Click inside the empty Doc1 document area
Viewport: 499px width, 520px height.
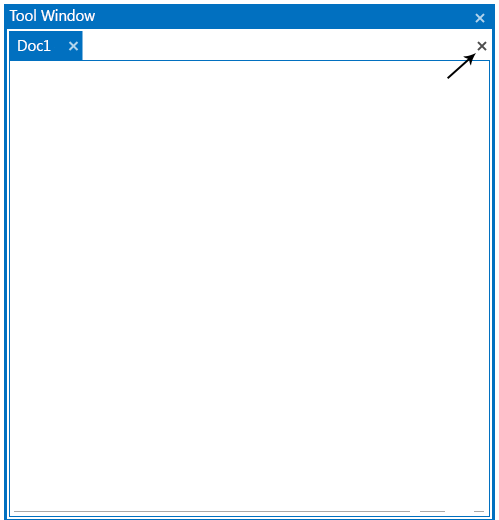point(249,288)
